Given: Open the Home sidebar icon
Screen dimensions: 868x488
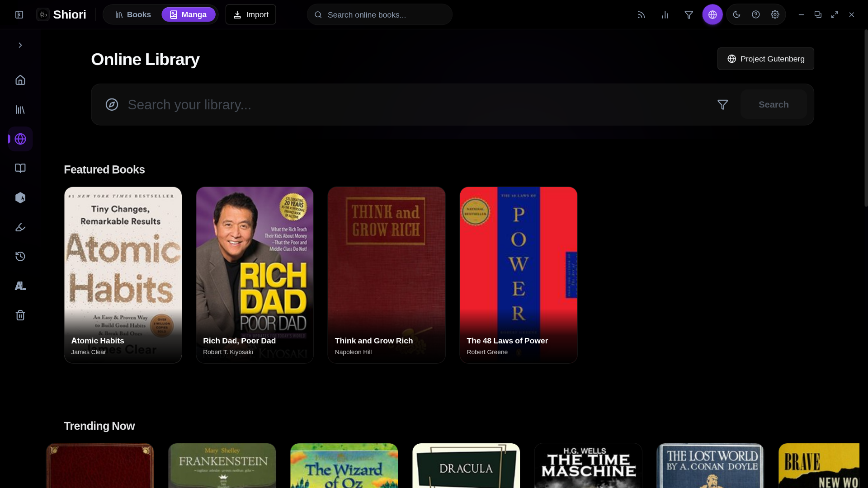Looking at the screenshot, I should [x=20, y=80].
